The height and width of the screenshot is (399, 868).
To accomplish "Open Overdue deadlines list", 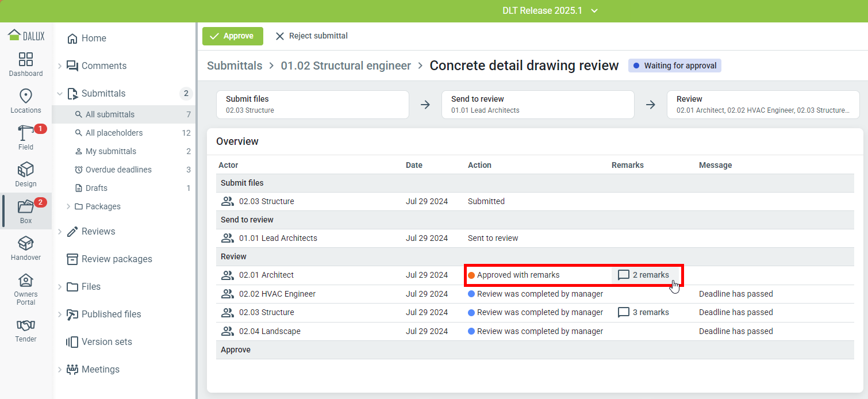I will (x=118, y=170).
